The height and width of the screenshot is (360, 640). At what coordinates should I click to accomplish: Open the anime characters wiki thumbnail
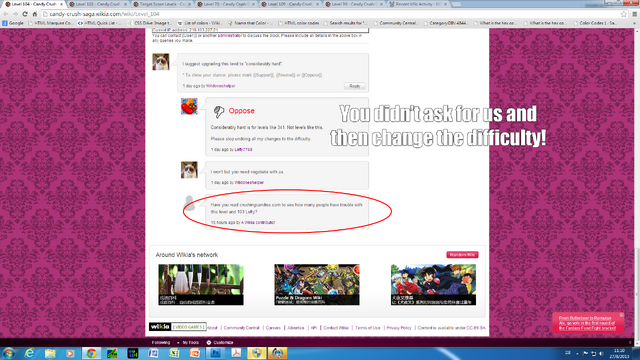click(x=433, y=284)
